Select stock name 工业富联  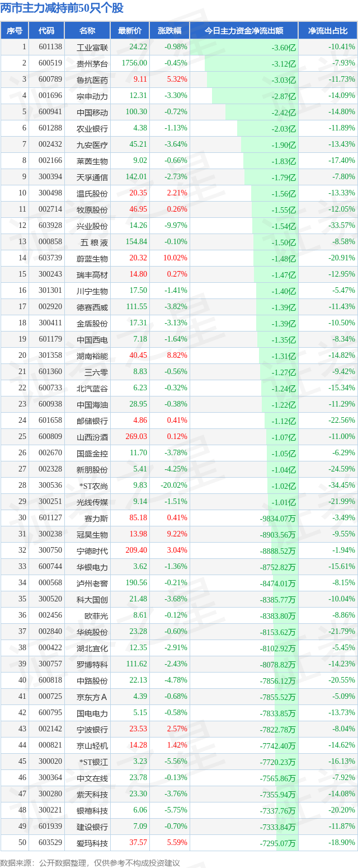click(92, 48)
